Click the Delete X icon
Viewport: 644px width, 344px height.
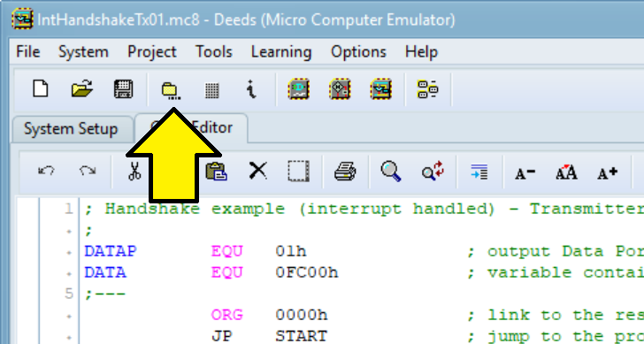pyautogui.click(x=258, y=171)
